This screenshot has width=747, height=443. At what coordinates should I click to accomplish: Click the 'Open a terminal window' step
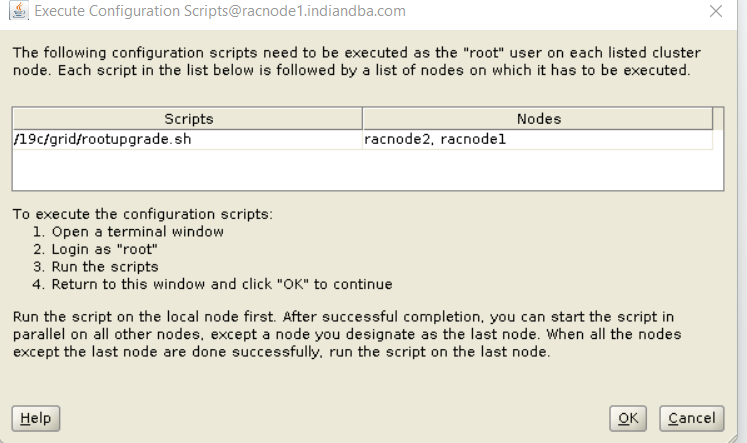pyautogui.click(x=129, y=232)
